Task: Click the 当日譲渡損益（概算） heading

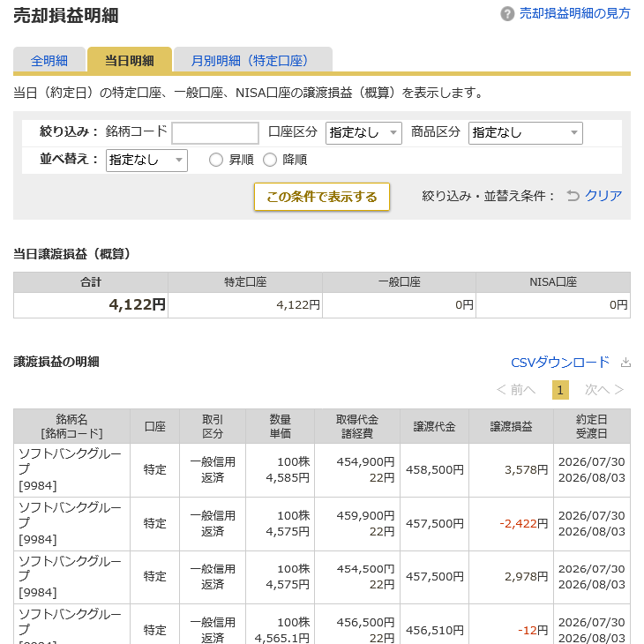Action: coord(72,254)
